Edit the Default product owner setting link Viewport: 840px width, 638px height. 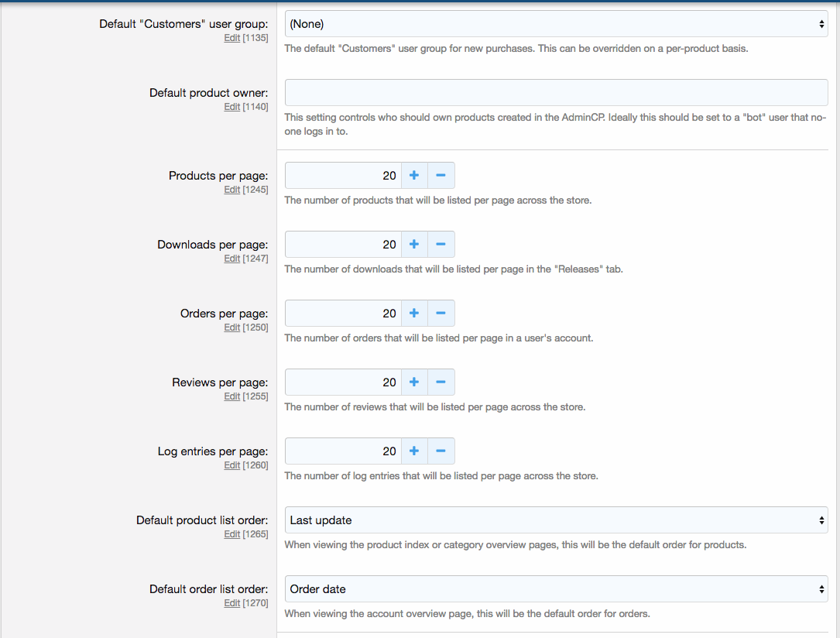click(x=231, y=107)
